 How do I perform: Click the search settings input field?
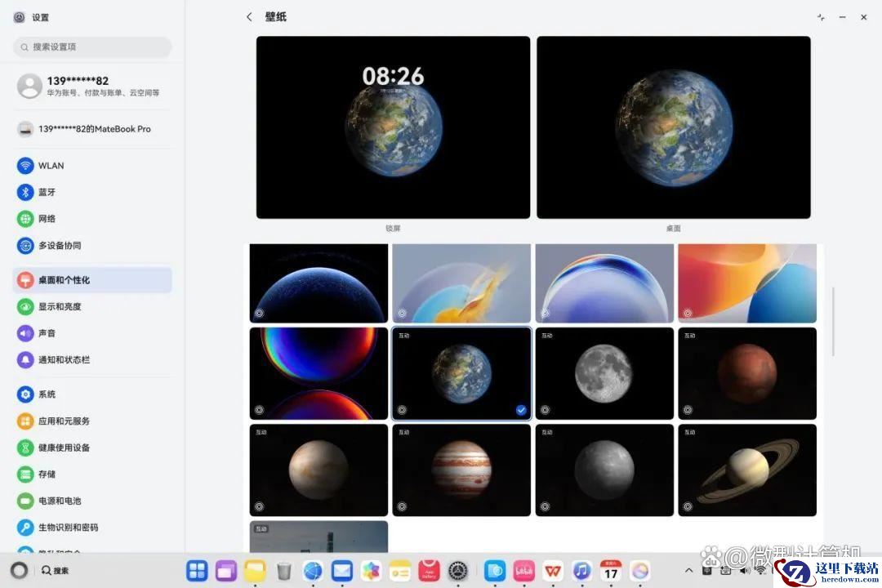click(92, 47)
